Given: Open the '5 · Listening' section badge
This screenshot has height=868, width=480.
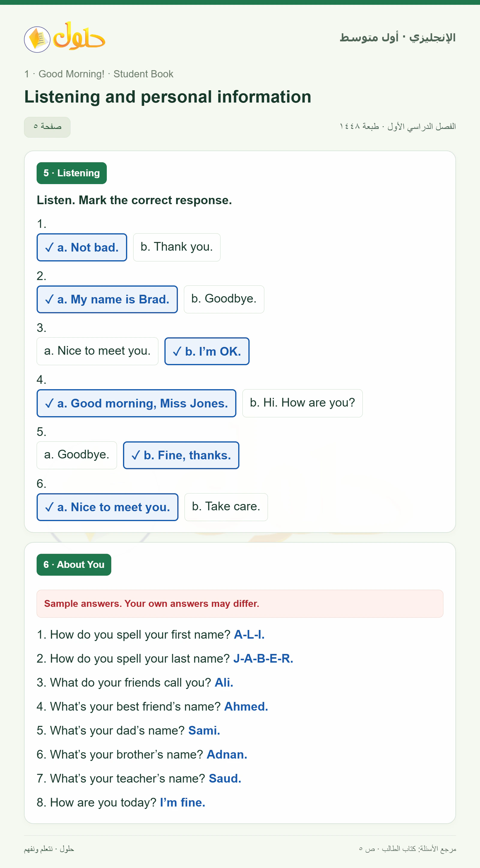Looking at the screenshot, I should click(x=72, y=173).
